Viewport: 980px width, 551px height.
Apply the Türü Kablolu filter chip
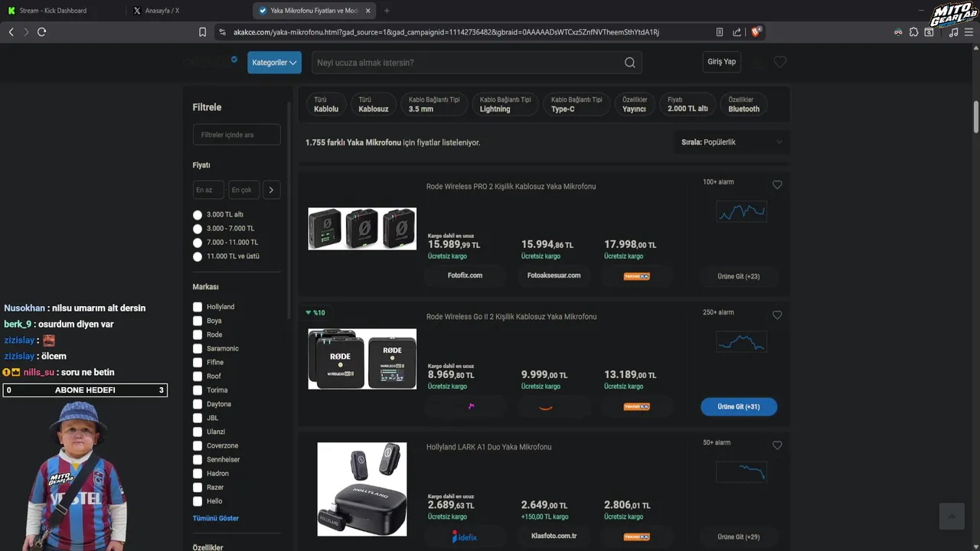(326, 104)
